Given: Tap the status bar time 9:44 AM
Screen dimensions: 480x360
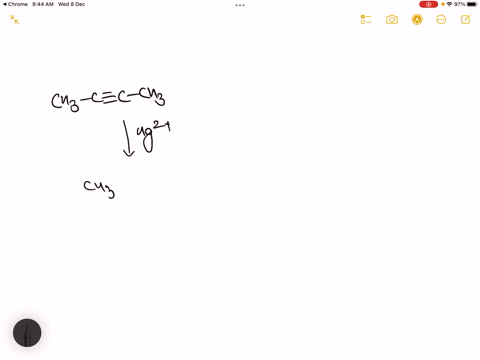Looking at the screenshot, I should 43,4.
